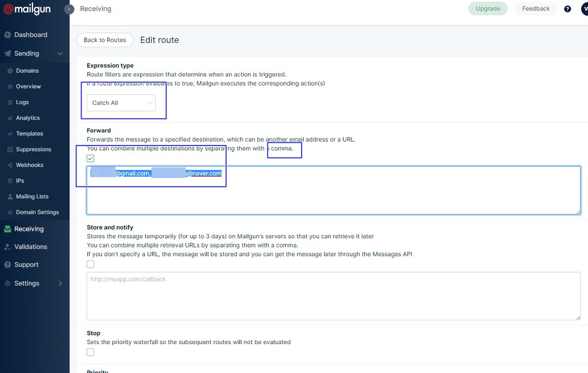588x373 pixels.
Task: Collapse the sidebar with the arrow button
Action: [69, 9]
